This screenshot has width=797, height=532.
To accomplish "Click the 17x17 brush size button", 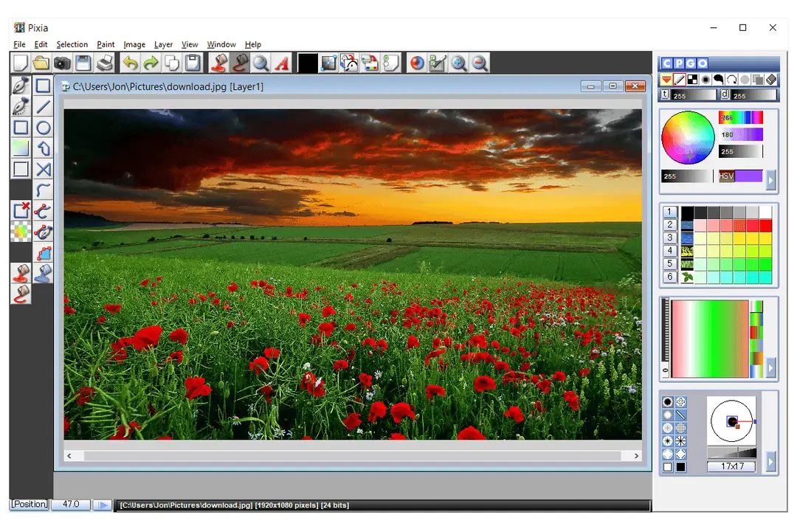I will coord(732,466).
